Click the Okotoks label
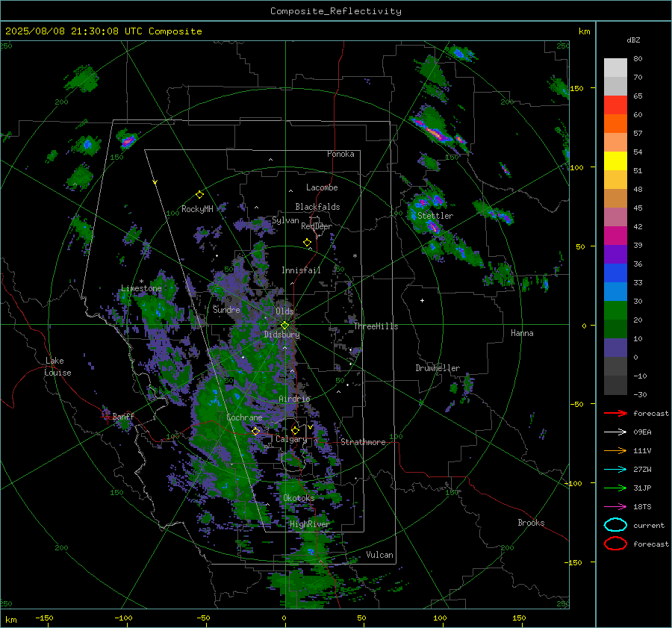The image size is (672, 628). point(299,498)
